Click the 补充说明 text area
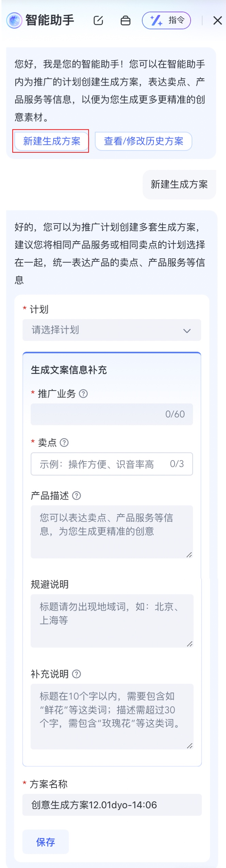Viewport: 226px width, 868px height. [112, 715]
